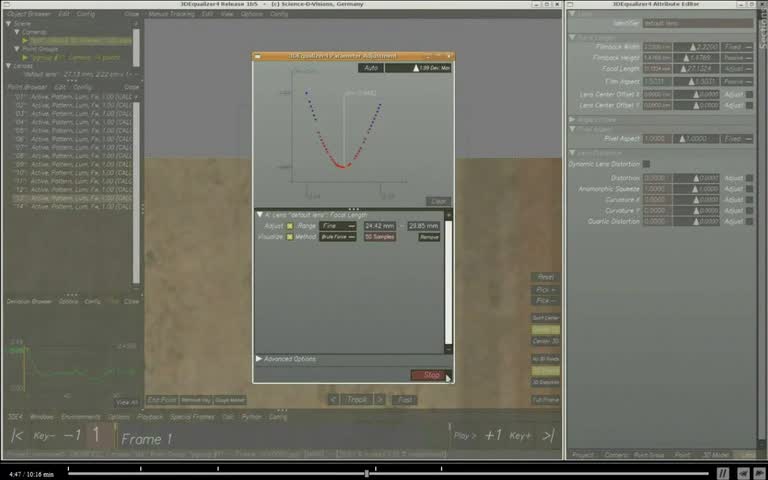Enable Adjust for Lens Center Offset Y
Image resolution: width=768 pixels, height=480 pixels.
(749, 105)
